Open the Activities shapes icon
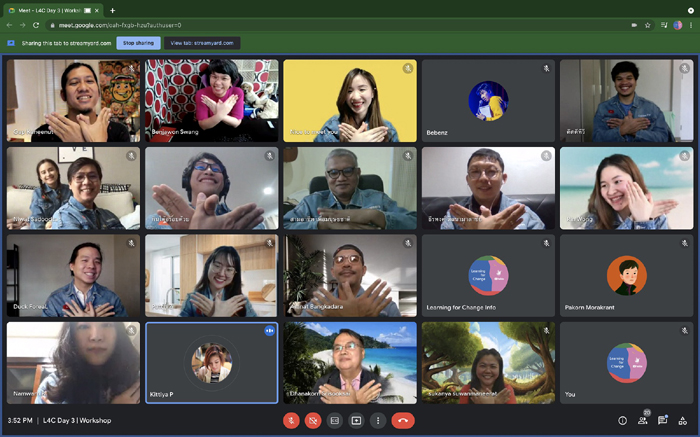 [x=683, y=420]
